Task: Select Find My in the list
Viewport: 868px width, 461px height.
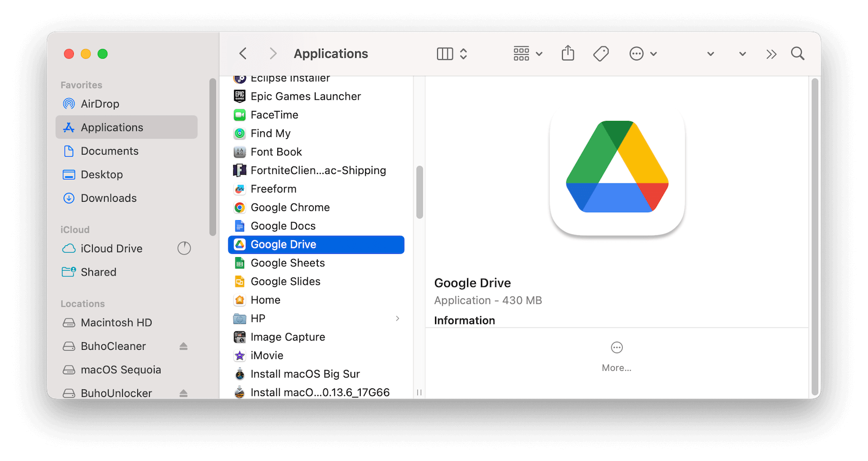Action: (316, 133)
